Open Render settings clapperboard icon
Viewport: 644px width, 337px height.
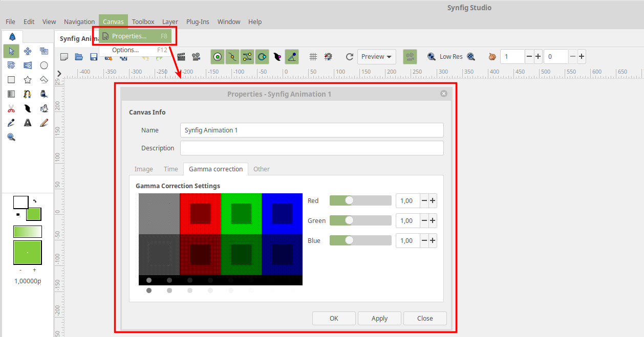coord(181,57)
